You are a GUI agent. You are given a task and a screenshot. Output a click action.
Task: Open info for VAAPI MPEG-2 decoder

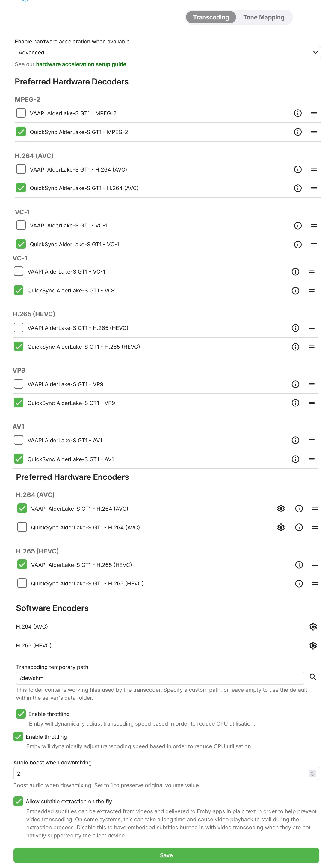coord(298,113)
